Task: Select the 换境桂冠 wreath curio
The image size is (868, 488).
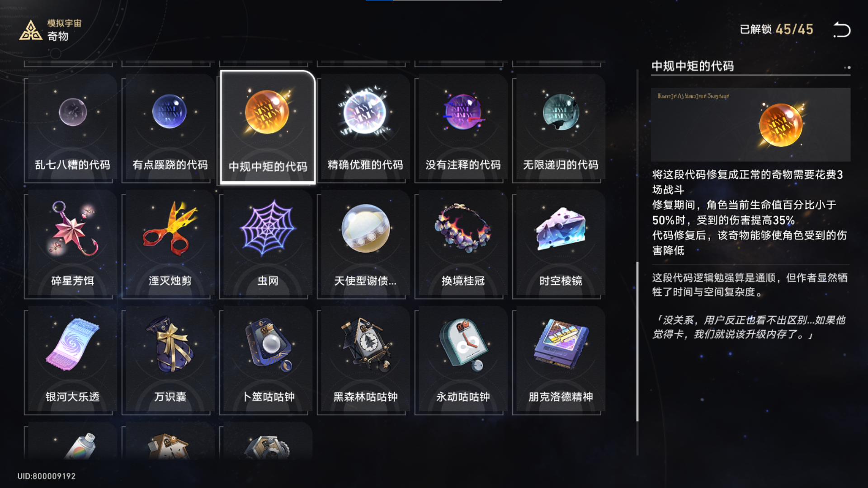Action: pos(463,244)
